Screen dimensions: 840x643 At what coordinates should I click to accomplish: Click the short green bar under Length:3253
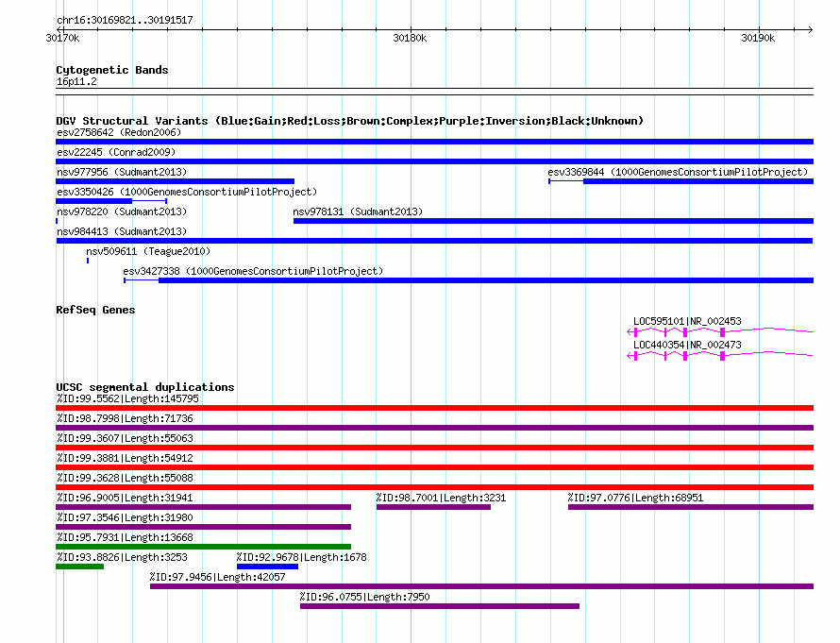point(80,567)
